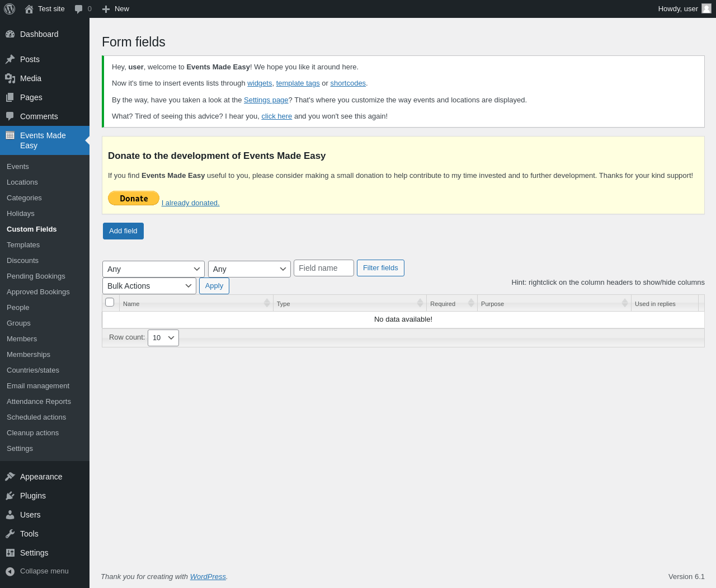This screenshot has height=588, width=716.
Task: Click the plus icon beside New
Action: click(x=106, y=9)
